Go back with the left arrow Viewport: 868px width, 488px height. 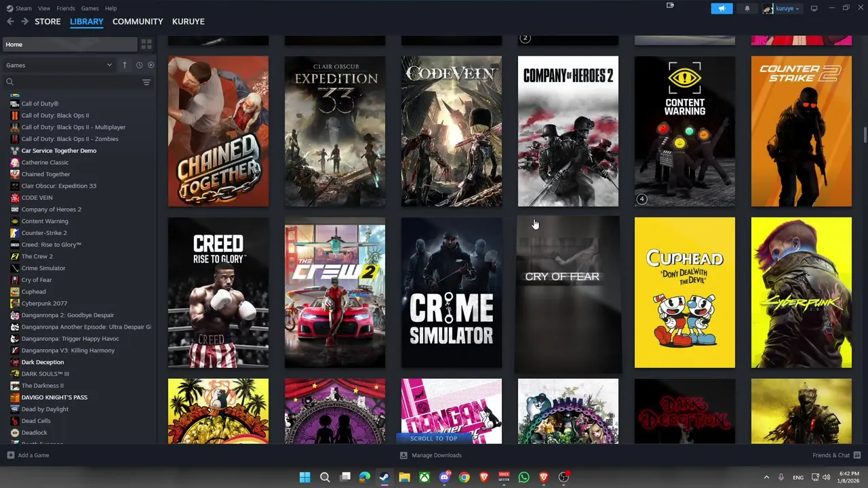point(10,22)
